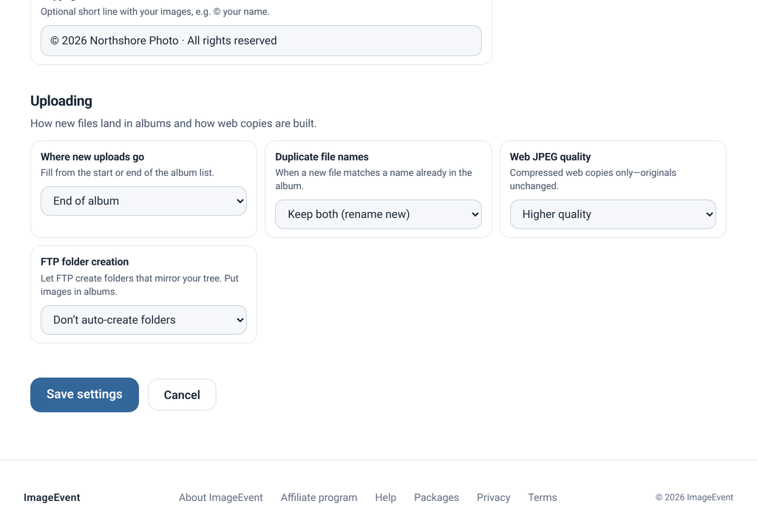Viewport: 757px width, 532px height.
Task: Click the Web JPEG quality label
Action: [x=550, y=157]
